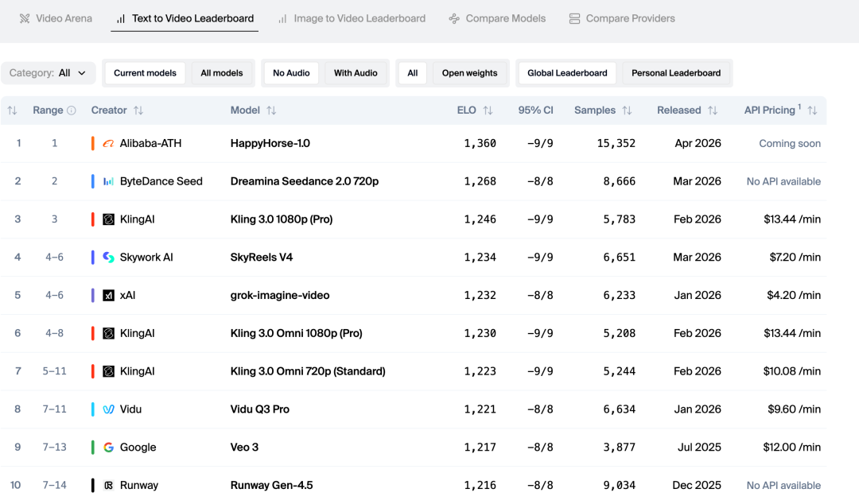Open Image to Video Leaderboard tab
The width and height of the screenshot is (859, 504).
[x=352, y=18]
